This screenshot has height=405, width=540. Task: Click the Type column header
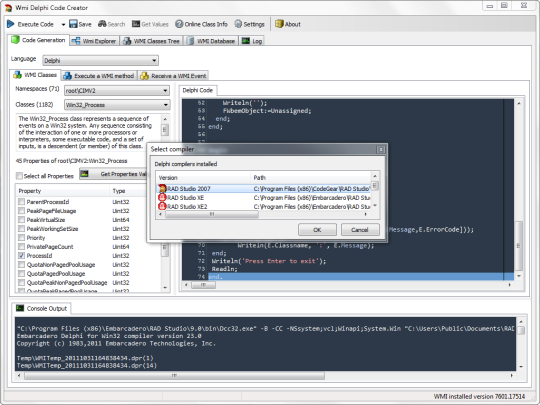128,191
